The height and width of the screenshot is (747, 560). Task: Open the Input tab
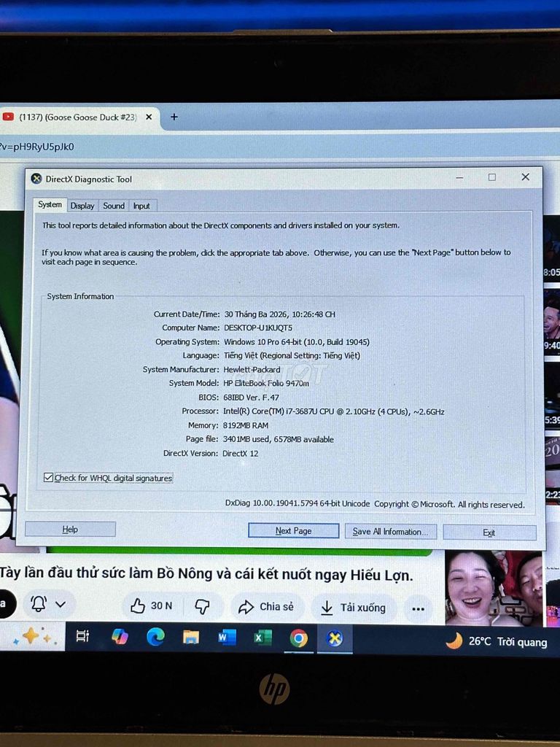[x=141, y=206]
